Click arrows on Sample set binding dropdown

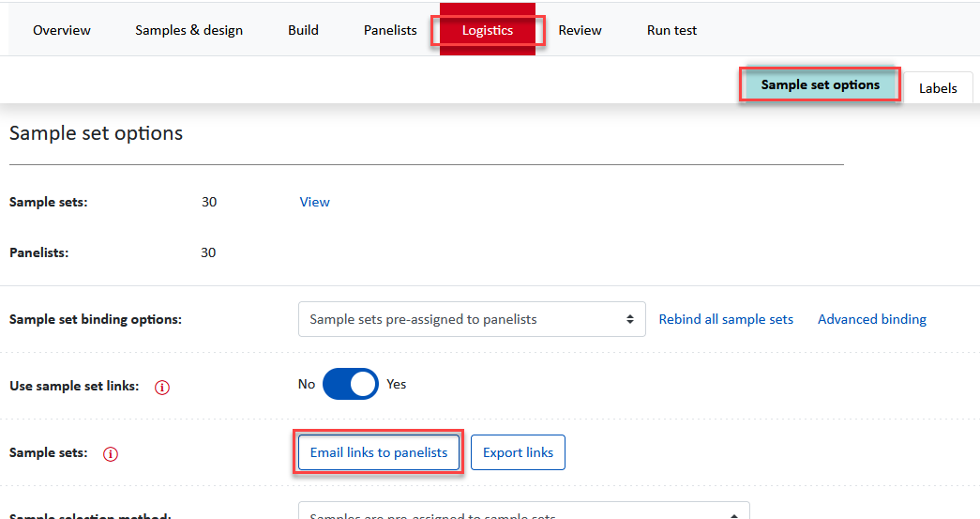(x=630, y=319)
